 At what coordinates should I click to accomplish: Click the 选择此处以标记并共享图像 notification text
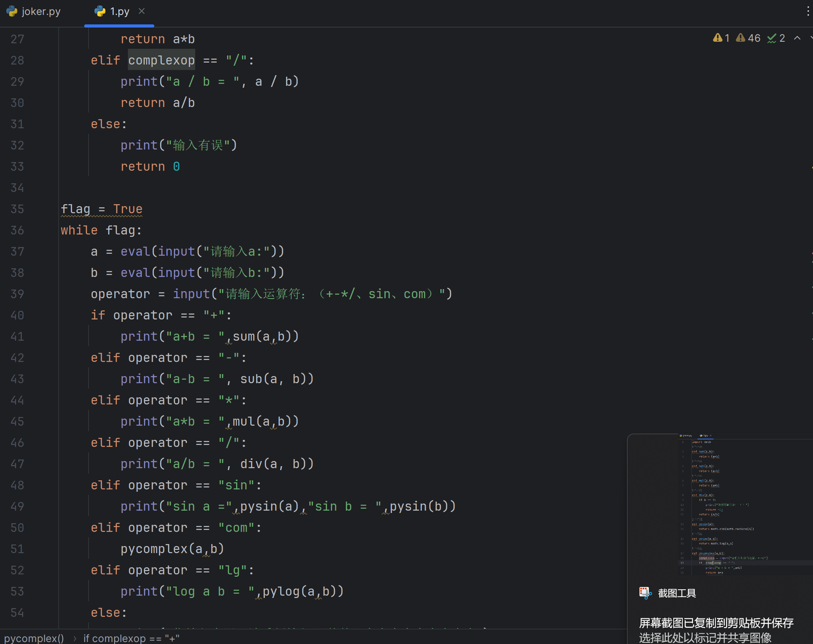[705, 637]
